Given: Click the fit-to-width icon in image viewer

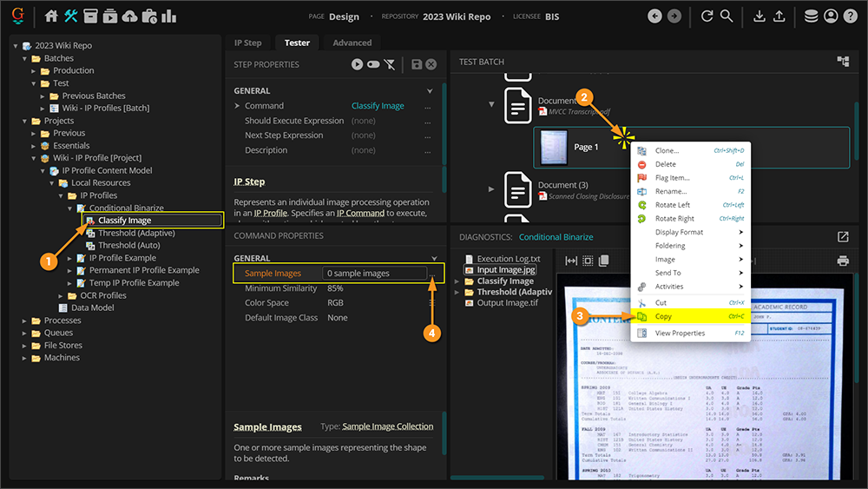Looking at the screenshot, I should 571,261.
